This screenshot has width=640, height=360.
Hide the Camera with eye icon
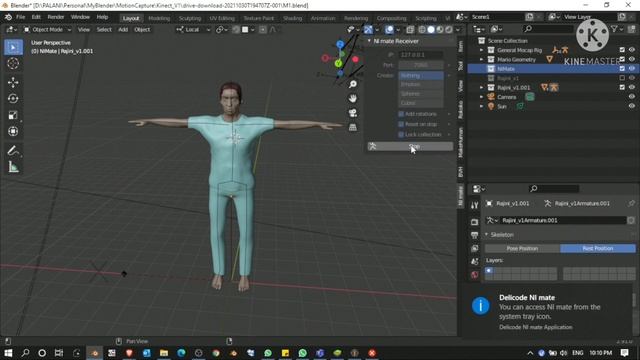[x=631, y=97]
